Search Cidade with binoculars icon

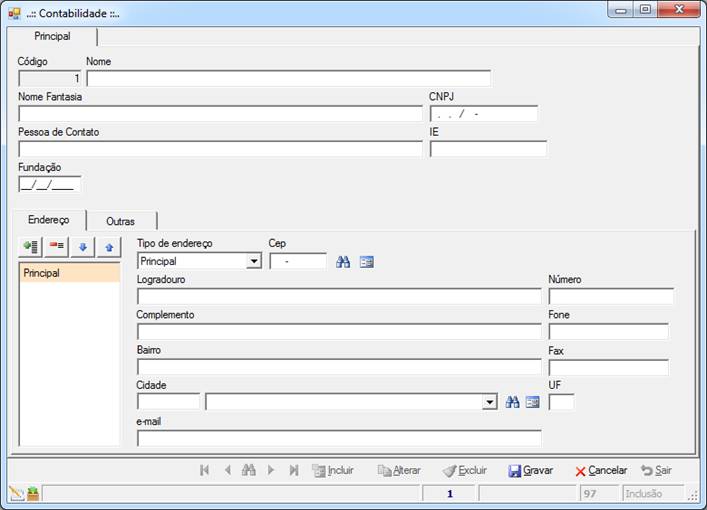pos(512,402)
